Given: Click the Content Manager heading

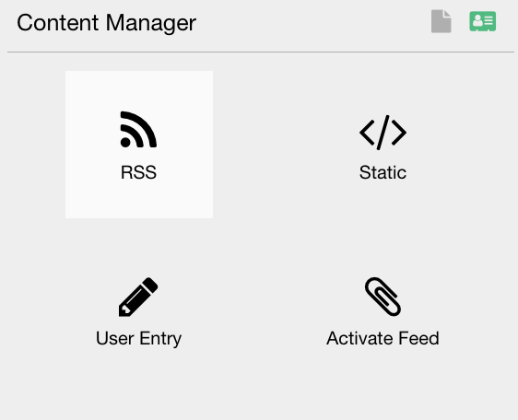Looking at the screenshot, I should coord(106,23).
